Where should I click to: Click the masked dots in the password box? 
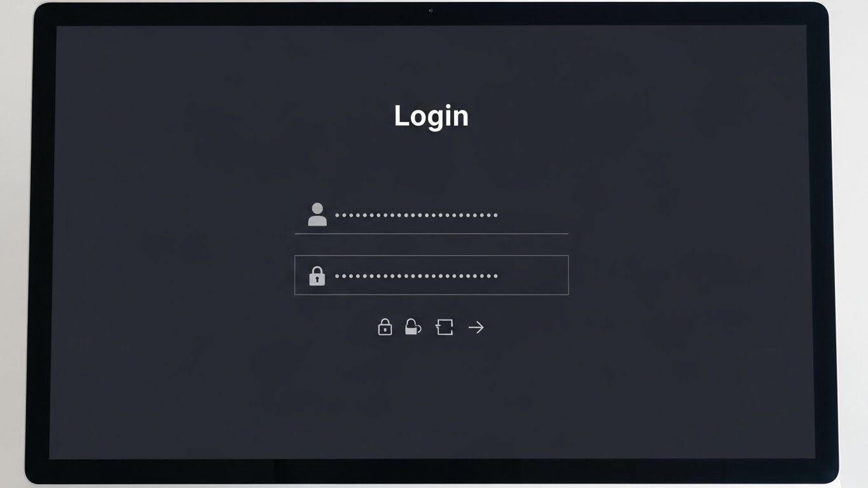(x=416, y=276)
